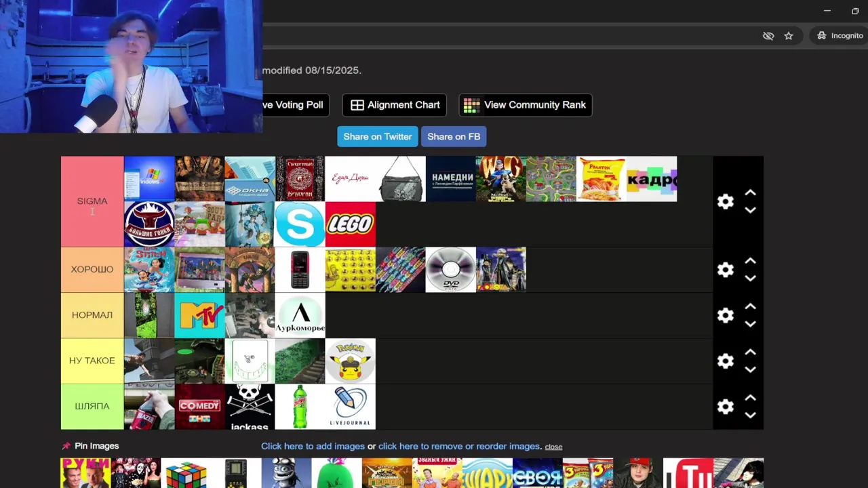This screenshot has width=868, height=488.
Task: Select the Skype logo image
Action: point(300,224)
